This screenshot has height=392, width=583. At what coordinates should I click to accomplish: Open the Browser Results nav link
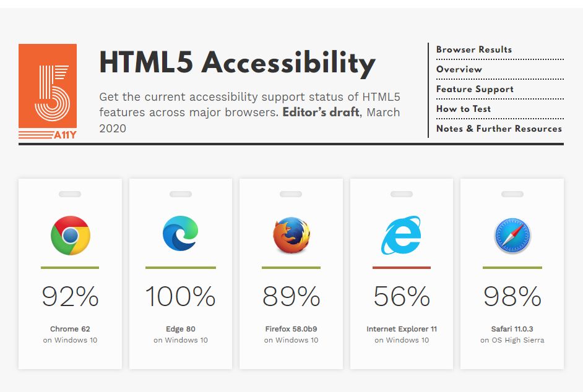point(474,49)
